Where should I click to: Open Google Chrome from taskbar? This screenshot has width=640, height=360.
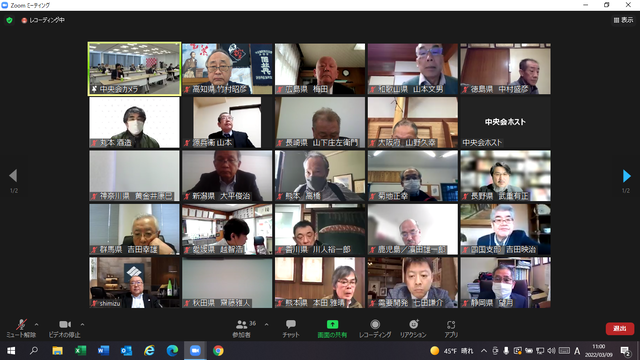(218, 351)
